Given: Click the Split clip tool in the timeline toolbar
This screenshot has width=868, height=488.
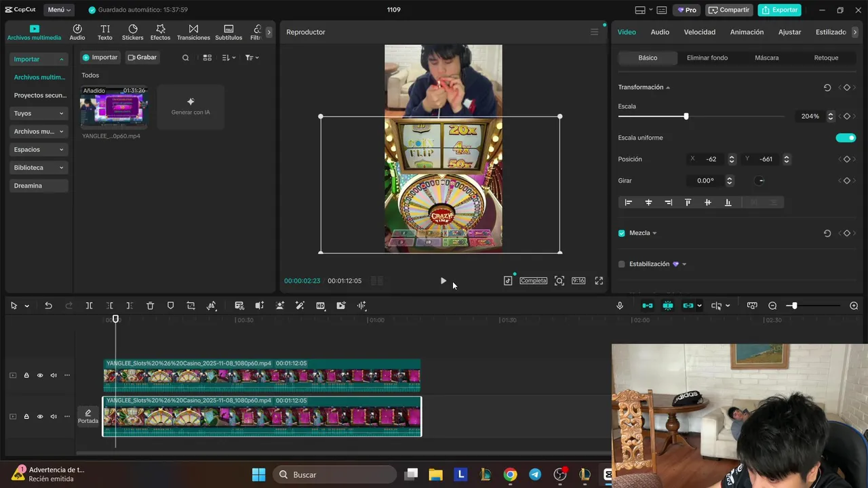Looking at the screenshot, I should click(89, 306).
